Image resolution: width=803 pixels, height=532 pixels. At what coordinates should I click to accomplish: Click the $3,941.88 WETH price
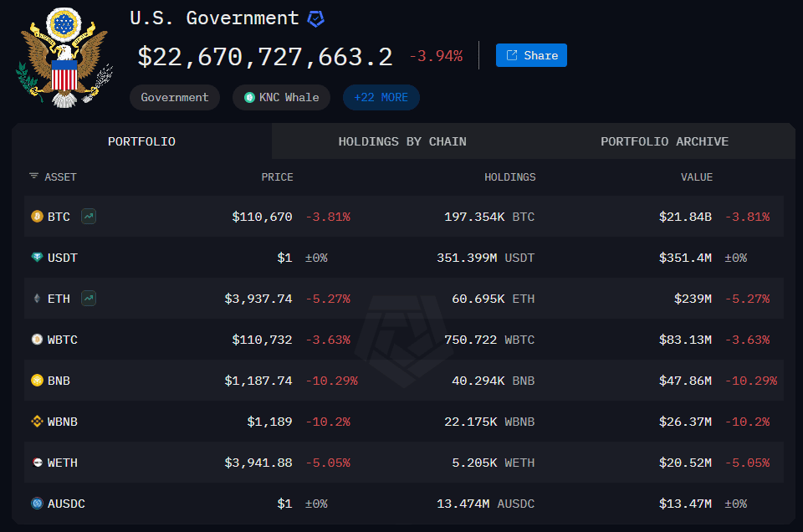point(258,463)
